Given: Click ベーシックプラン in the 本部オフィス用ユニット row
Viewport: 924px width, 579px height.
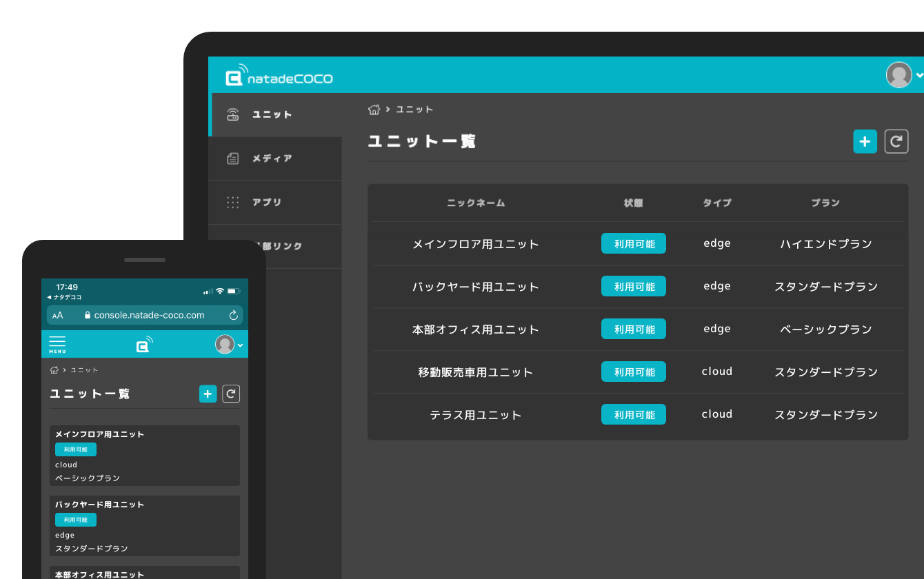Looking at the screenshot, I should coord(826,329).
